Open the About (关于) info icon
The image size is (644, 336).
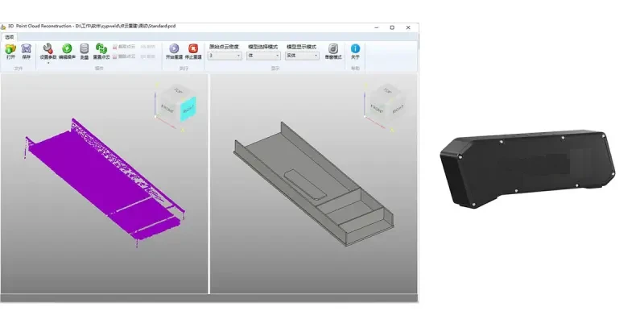click(355, 50)
